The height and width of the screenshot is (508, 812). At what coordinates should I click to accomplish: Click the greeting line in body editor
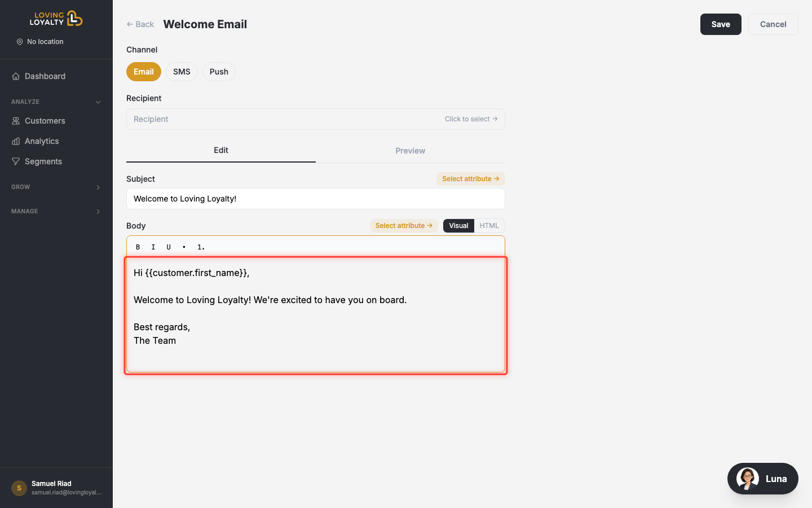coord(192,273)
